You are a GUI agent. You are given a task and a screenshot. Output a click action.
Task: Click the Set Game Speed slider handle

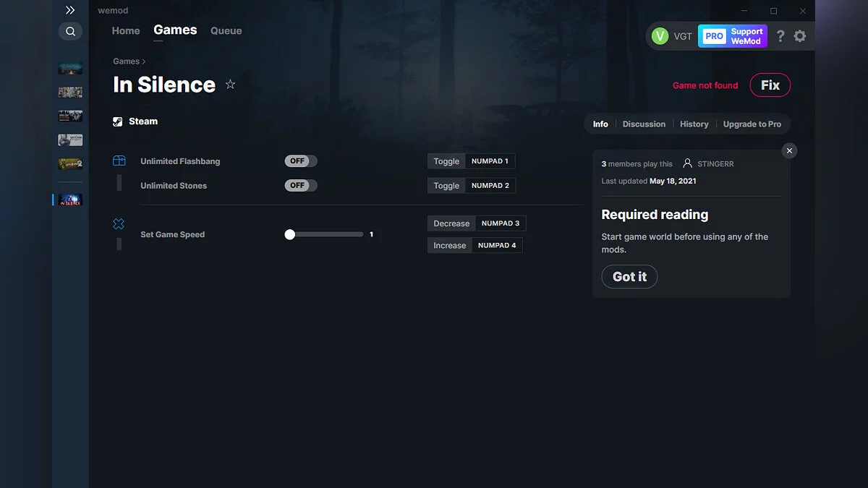coord(290,234)
